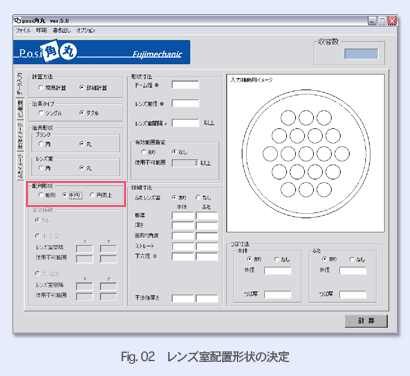Choose 角 for the ブランク shape
This screenshot has width=410, height=376.
pos(41,144)
